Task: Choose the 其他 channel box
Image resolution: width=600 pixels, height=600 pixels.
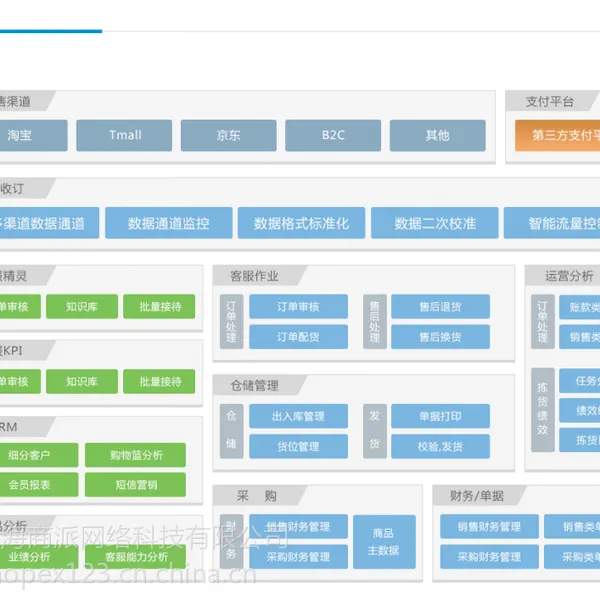Action: point(437,135)
